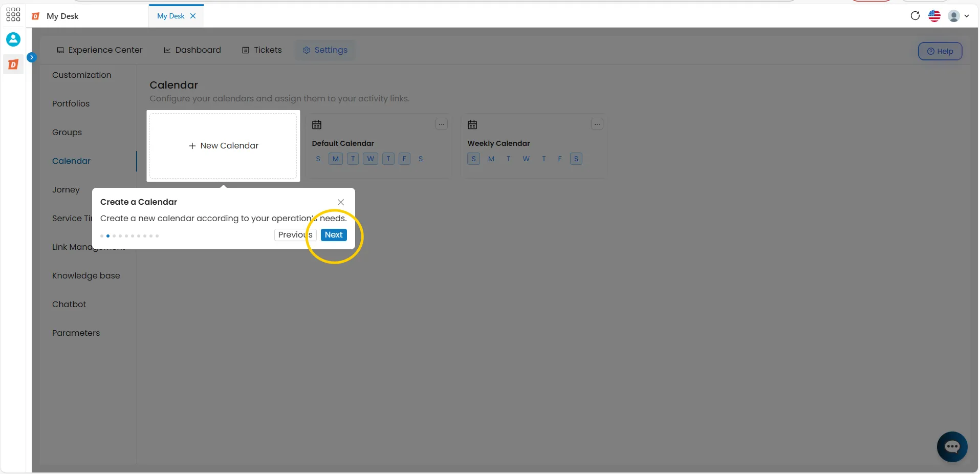
Task: Open the live chat bubble icon
Action: pyautogui.click(x=952, y=447)
